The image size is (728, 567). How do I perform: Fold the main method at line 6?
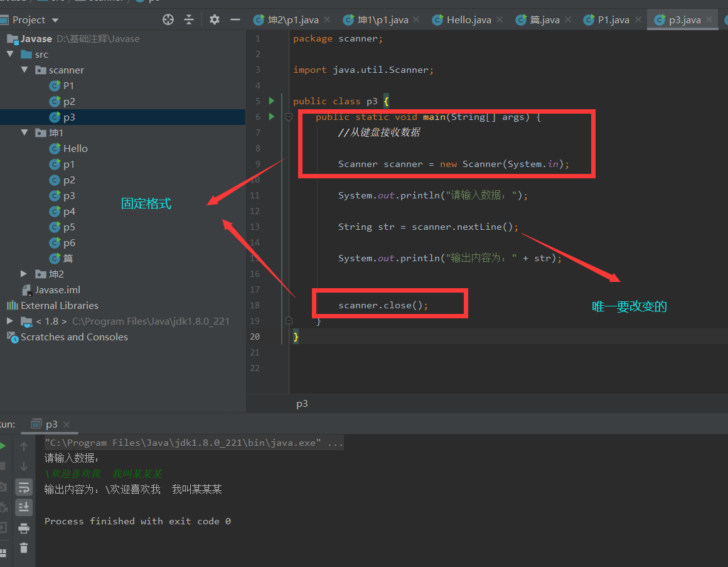289,117
